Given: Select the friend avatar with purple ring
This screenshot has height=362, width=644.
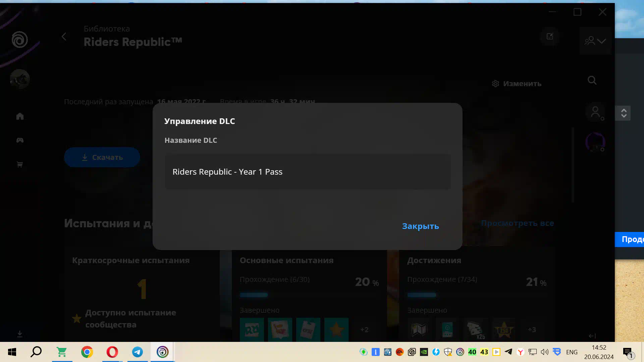Looking at the screenshot, I should pos(595,142).
